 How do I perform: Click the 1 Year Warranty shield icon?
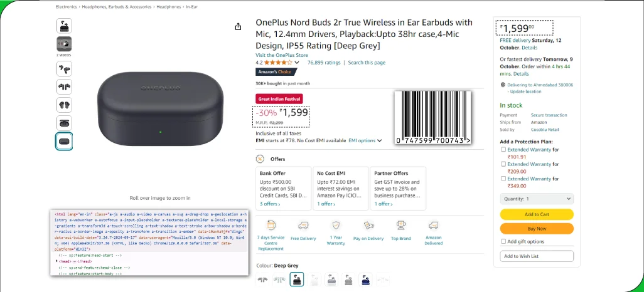tap(336, 226)
